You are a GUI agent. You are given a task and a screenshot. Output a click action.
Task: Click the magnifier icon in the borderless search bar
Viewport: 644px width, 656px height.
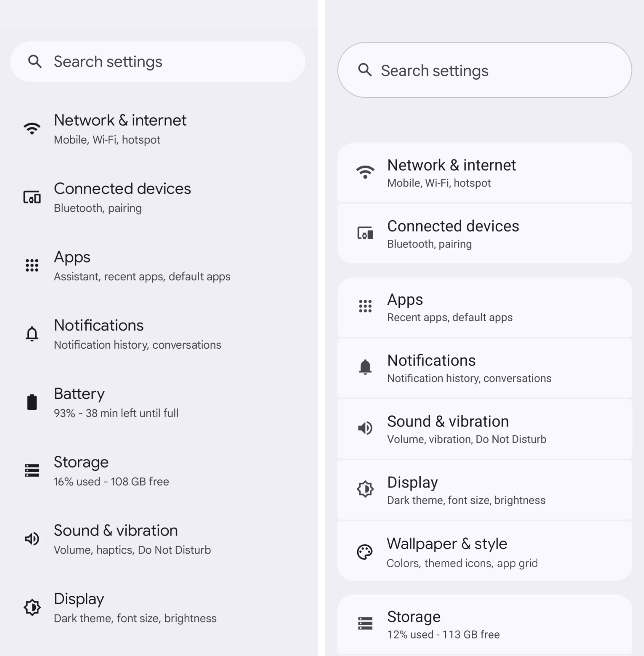click(35, 61)
